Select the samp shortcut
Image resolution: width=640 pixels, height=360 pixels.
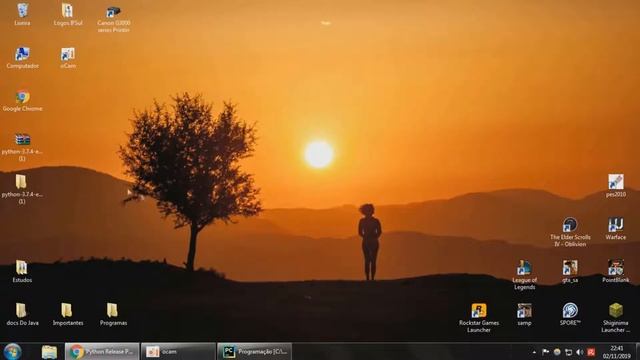(x=524, y=315)
